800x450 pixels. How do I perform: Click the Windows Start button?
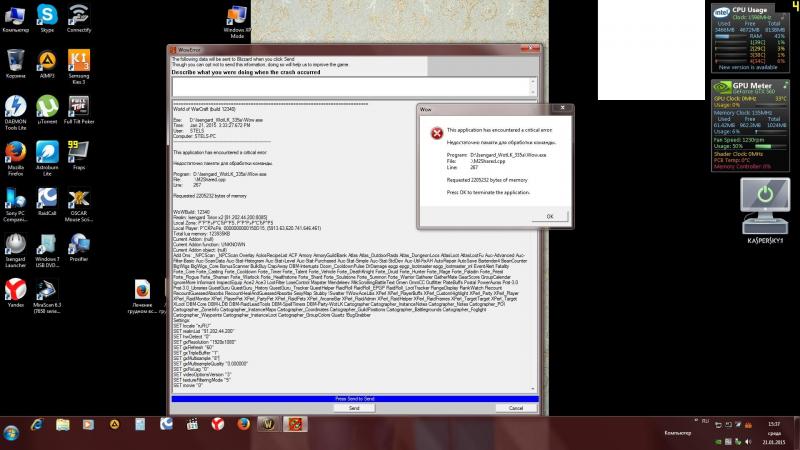coord(11,433)
